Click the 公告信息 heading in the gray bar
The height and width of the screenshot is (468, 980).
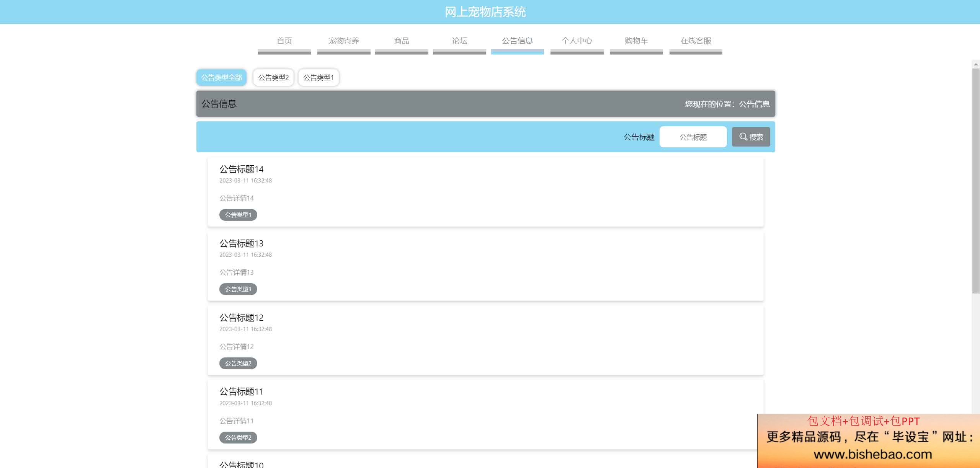[219, 104]
